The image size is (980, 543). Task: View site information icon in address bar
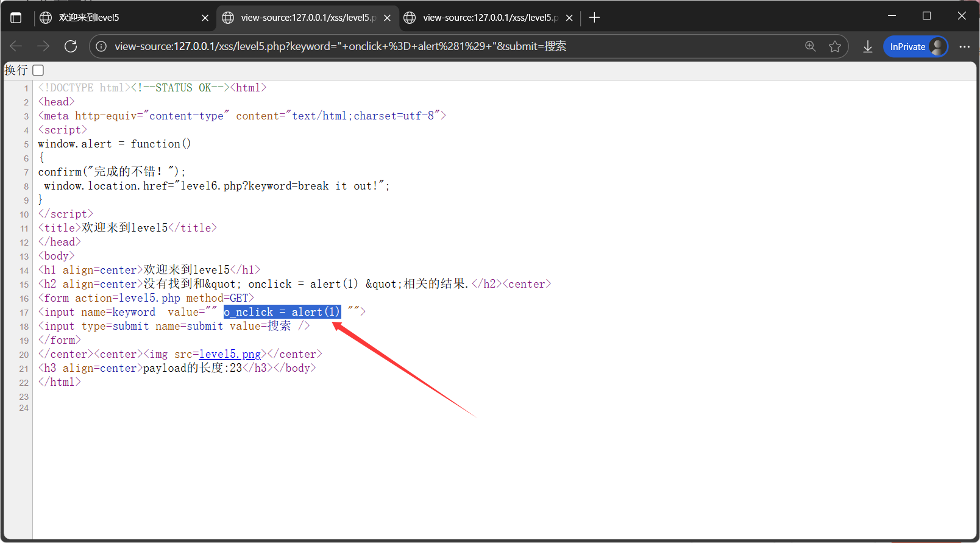tap(102, 46)
